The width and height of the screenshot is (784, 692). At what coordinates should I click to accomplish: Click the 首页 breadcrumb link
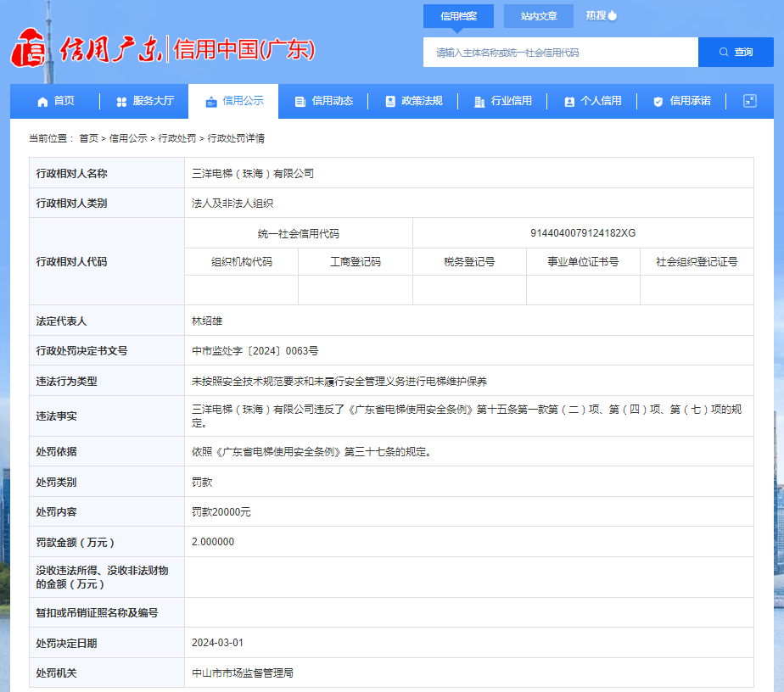(88, 138)
